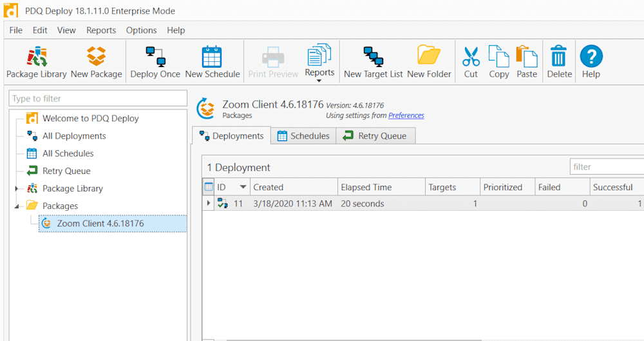Click the deployment 11 status icon
644x341 pixels.
pos(223,203)
